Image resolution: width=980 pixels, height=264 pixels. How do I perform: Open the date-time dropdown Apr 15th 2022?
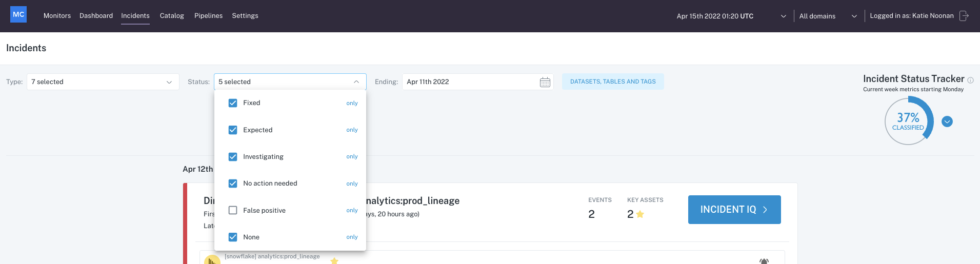[x=731, y=16]
